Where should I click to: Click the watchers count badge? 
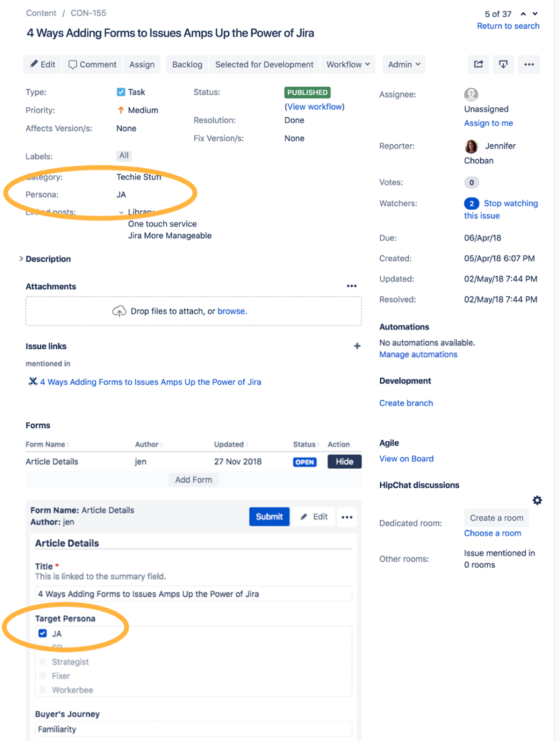pos(471,203)
